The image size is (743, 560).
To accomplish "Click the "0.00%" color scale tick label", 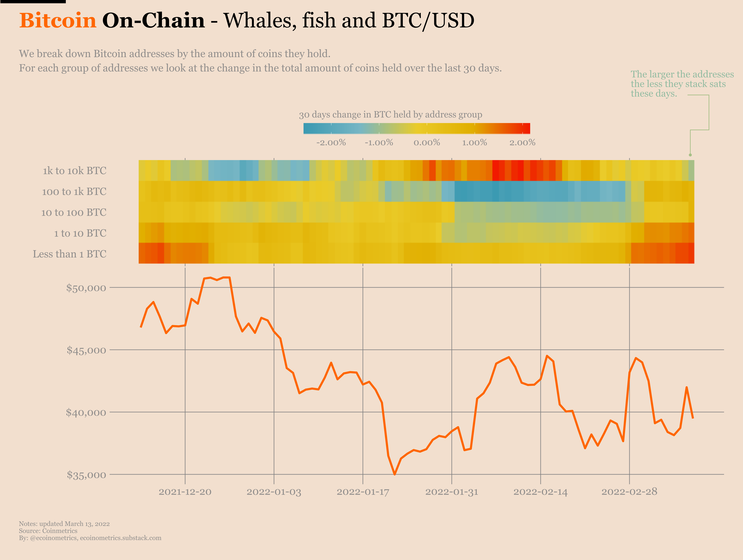I will (x=426, y=143).
